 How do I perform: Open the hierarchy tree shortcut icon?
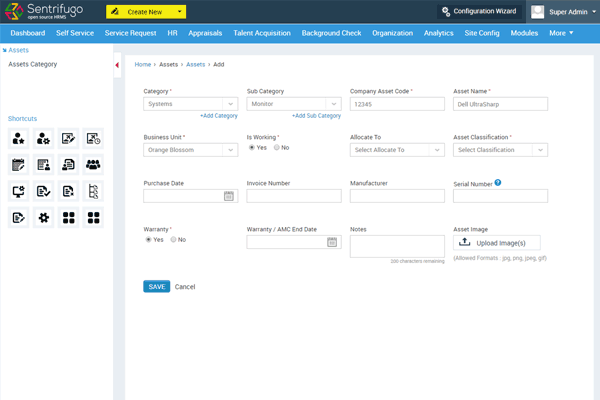pos(93,191)
